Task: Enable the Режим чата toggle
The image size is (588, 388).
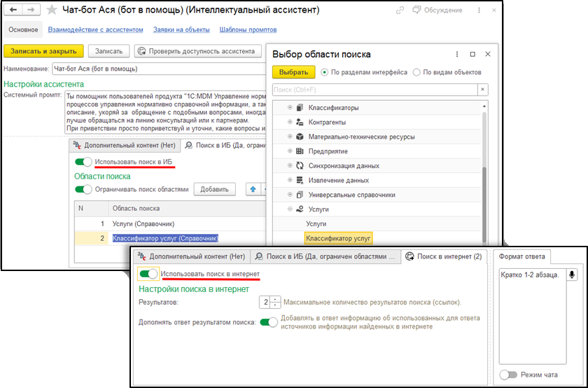Action: click(509, 375)
